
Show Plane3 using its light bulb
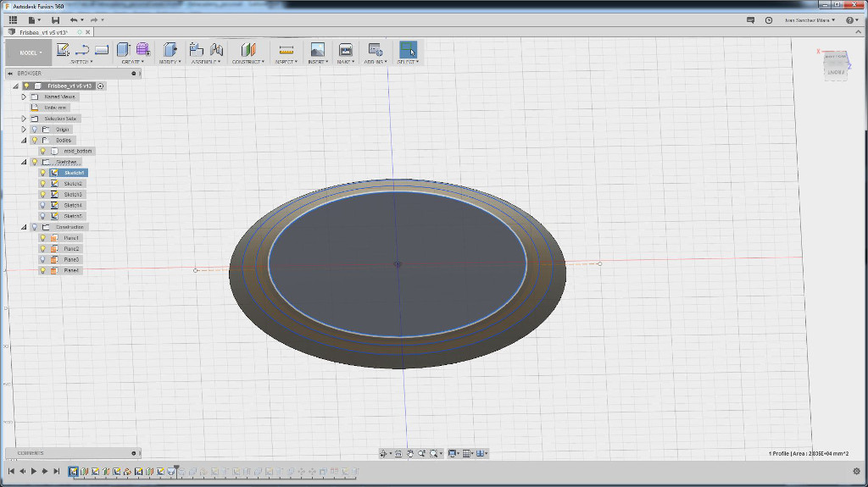(42, 259)
